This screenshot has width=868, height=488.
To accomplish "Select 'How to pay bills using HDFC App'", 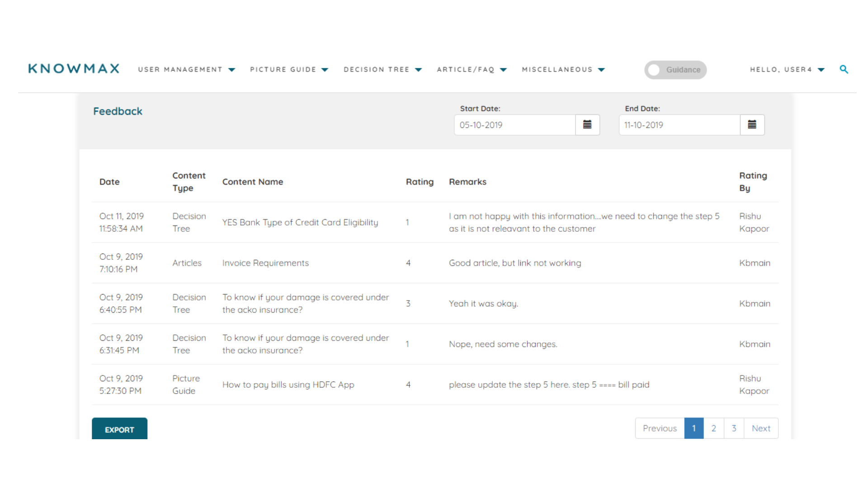I will click(x=288, y=385).
